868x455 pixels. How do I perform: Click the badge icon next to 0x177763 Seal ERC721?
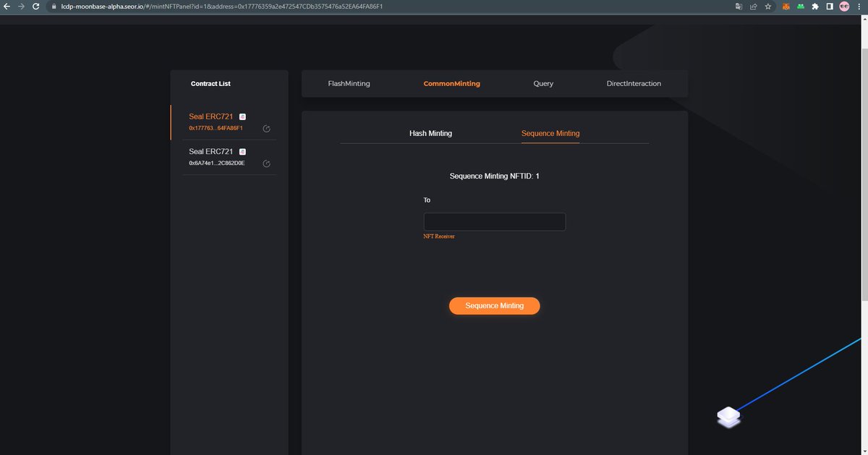pos(242,116)
